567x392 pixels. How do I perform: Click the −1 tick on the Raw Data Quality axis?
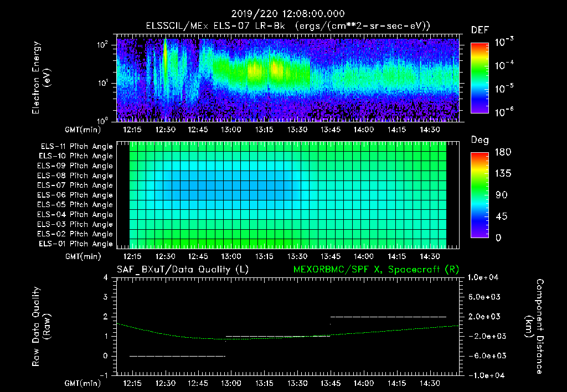click(104, 375)
